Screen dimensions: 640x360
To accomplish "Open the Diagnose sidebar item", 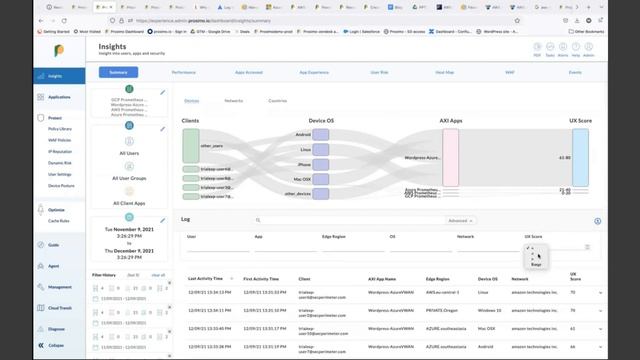I will point(56,329).
